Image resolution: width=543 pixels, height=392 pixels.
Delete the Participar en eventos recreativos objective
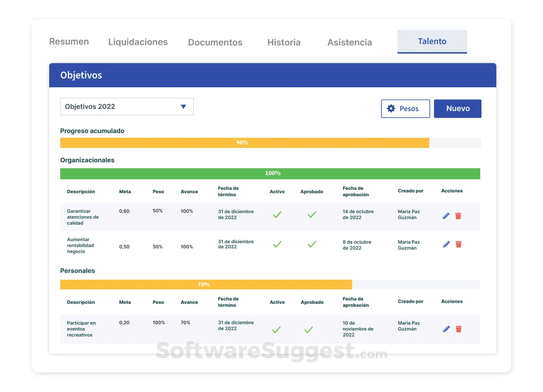pyautogui.click(x=458, y=329)
